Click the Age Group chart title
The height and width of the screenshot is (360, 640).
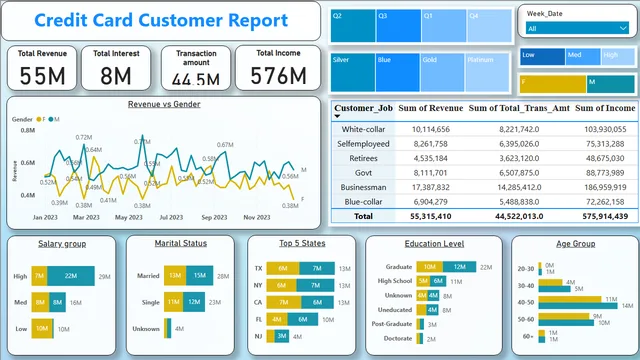coord(576,244)
